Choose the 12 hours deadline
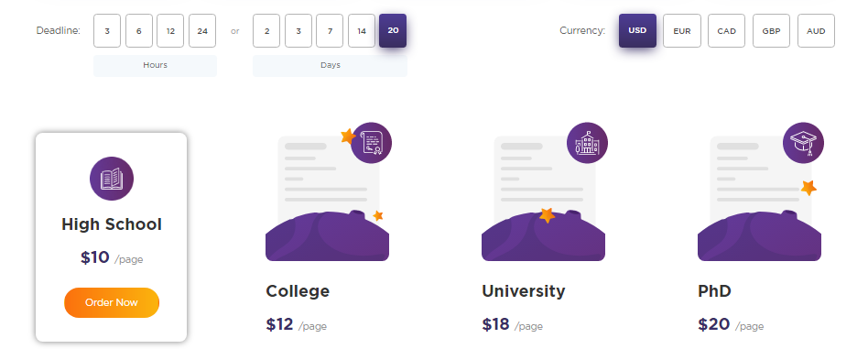This screenshot has width=868, height=349. coord(170,31)
